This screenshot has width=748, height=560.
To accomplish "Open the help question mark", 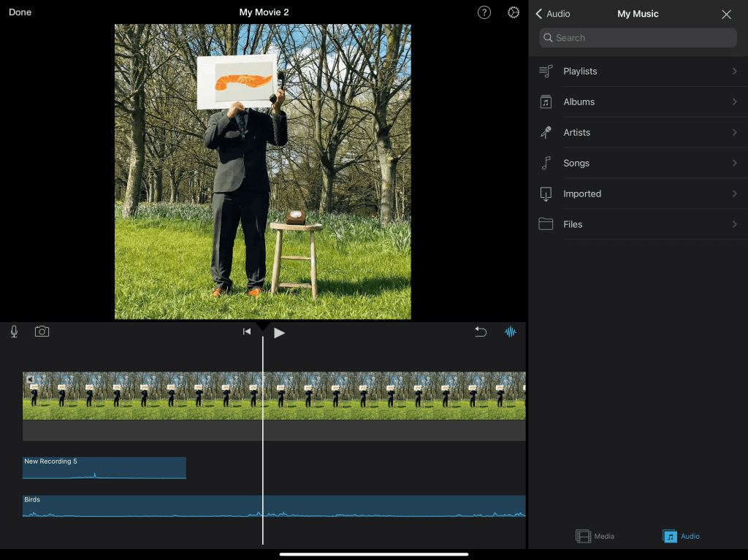I will click(x=484, y=12).
